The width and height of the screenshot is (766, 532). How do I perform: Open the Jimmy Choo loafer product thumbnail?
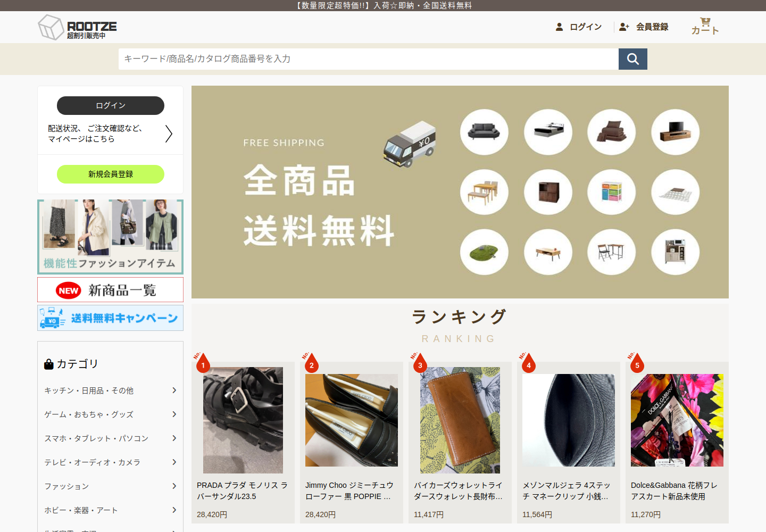pyautogui.click(x=352, y=420)
